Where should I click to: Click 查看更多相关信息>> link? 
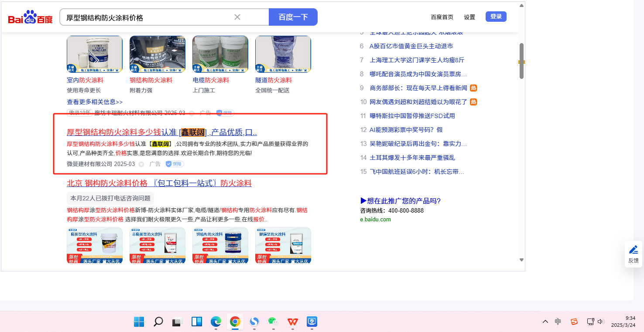95,102
